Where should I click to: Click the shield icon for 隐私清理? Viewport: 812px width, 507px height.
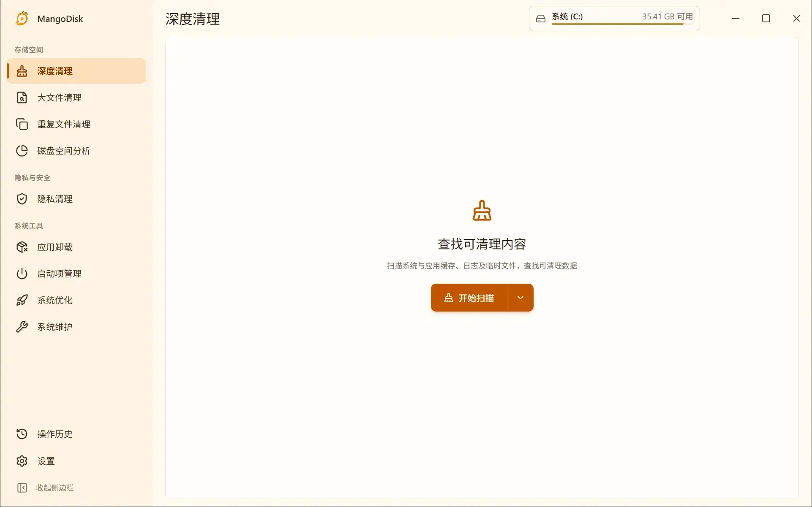pyautogui.click(x=22, y=199)
